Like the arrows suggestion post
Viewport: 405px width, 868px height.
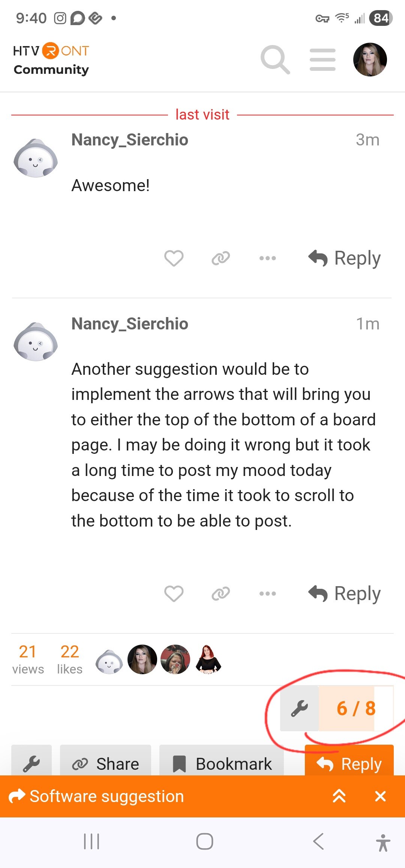click(174, 594)
